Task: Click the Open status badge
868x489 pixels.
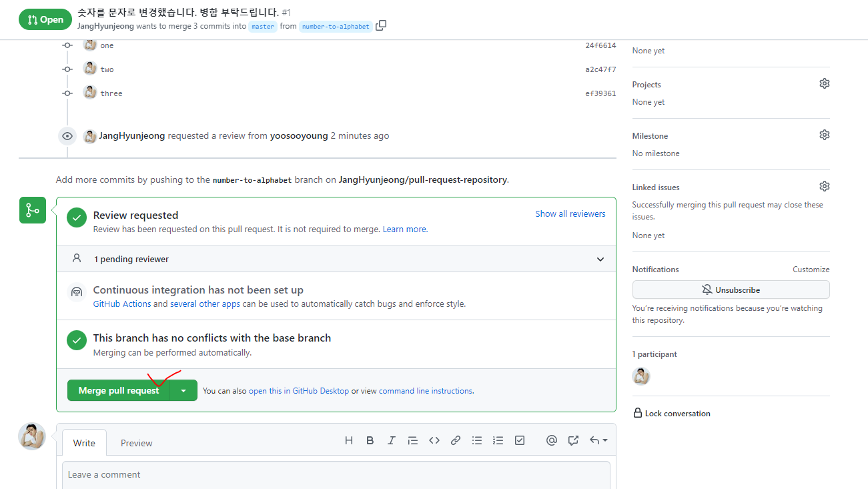Action: tap(45, 19)
